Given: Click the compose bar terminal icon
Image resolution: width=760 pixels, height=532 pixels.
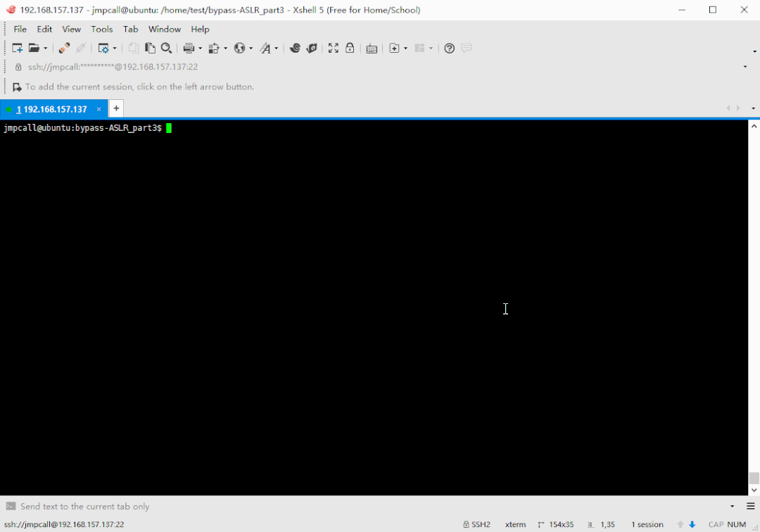Looking at the screenshot, I should (11, 507).
